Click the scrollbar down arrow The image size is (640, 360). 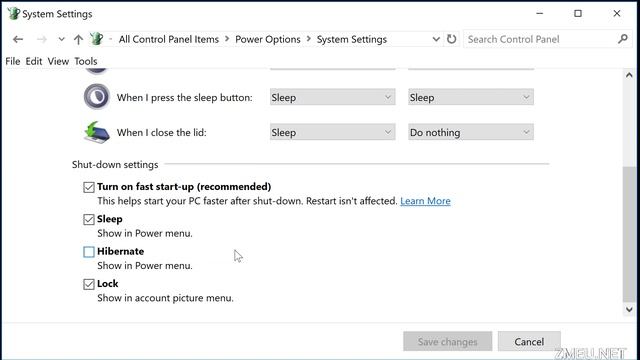pos(629,309)
